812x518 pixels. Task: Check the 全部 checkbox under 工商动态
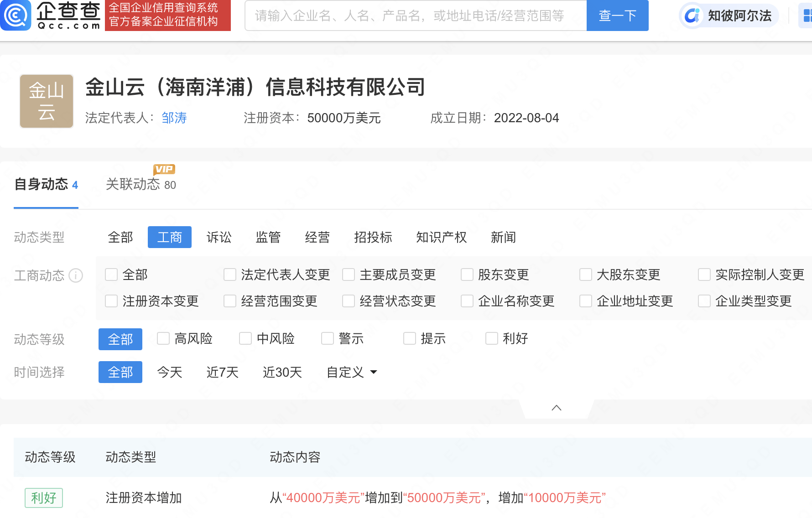[x=111, y=275]
